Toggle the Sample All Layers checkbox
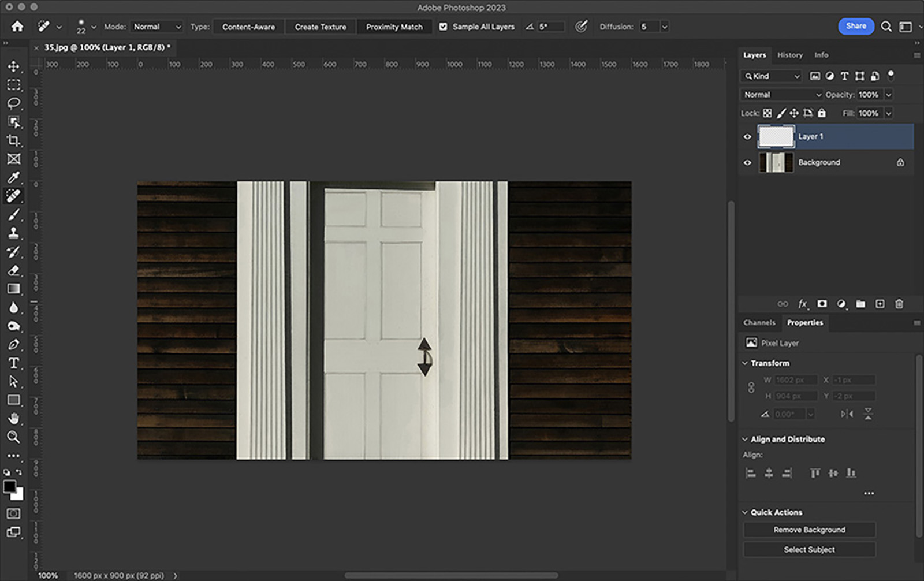The width and height of the screenshot is (924, 581). [442, 27]
